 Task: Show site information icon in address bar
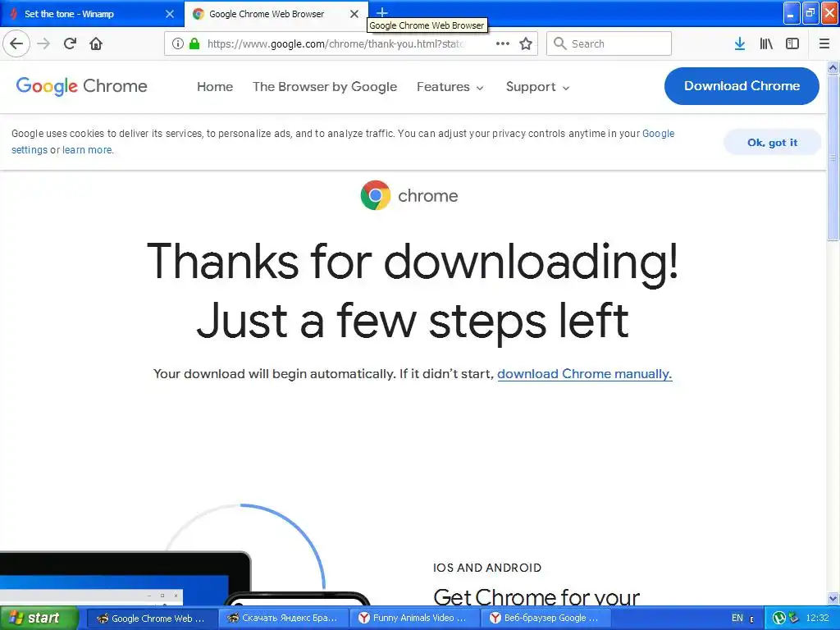(178, 43)
